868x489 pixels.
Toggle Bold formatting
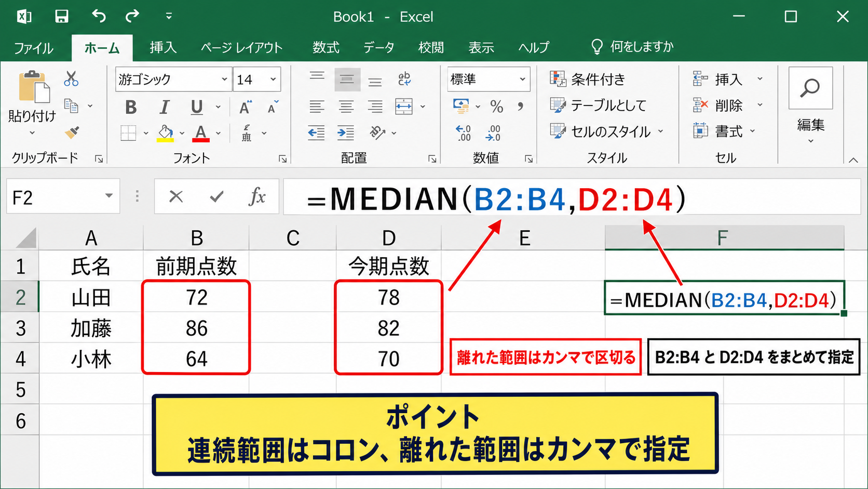click(131, 107)
